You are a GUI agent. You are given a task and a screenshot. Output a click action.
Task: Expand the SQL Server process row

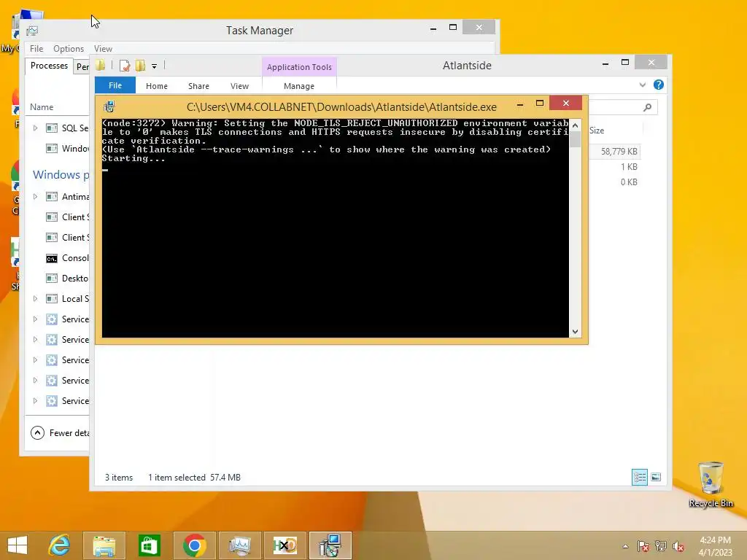[x=35, y=128]
